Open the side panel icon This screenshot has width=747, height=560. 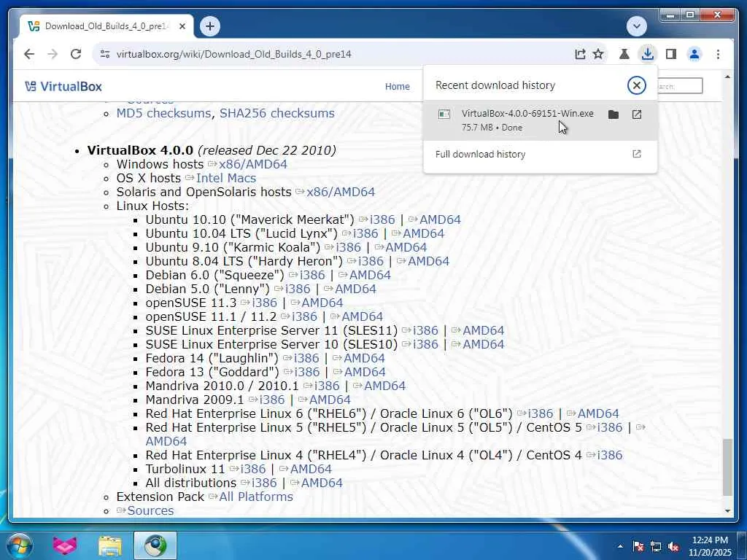click(x=671, y=54)
